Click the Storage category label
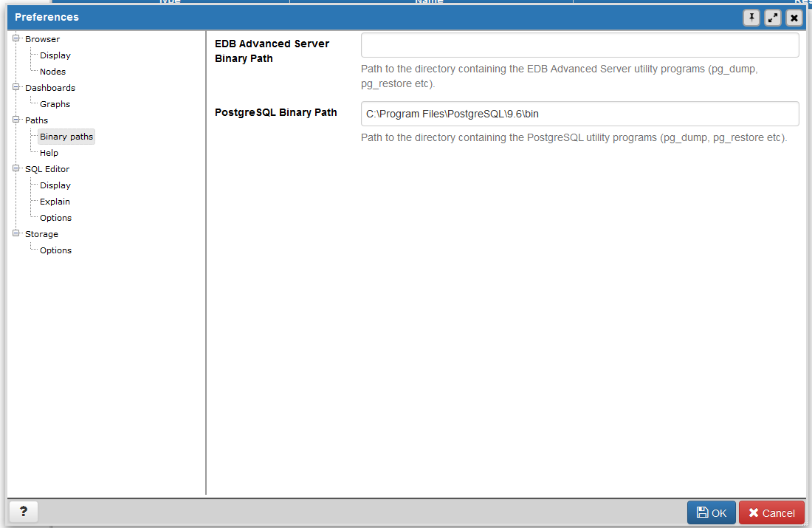The image size is (812, 528). [41, 234]
